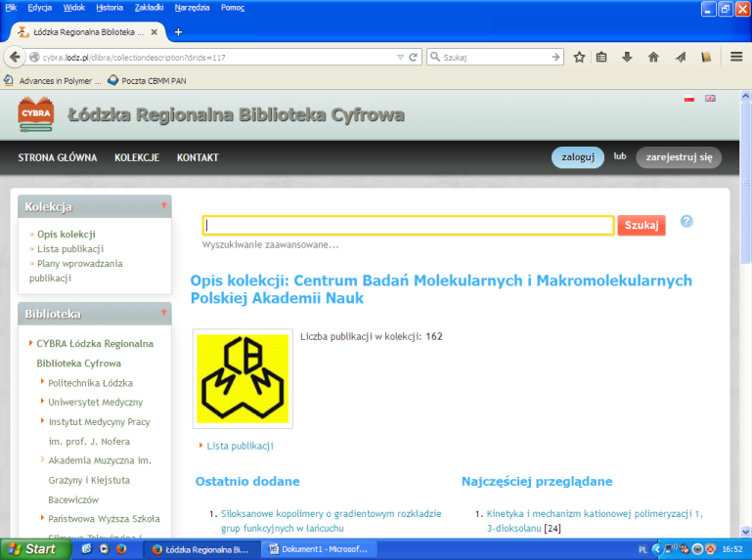Open Państwowa Wyższa Szkoła tree item
The height and width of the screenshot is (560, 752).
pos(104,519)
